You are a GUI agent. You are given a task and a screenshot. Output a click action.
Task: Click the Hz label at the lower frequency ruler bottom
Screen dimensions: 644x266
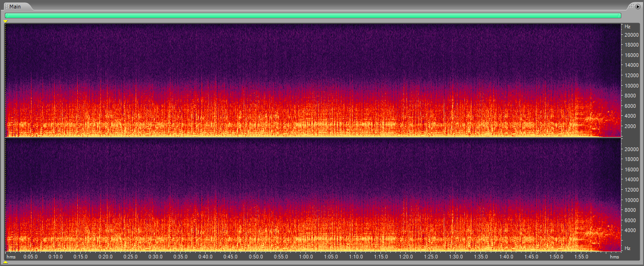[627, 248]
